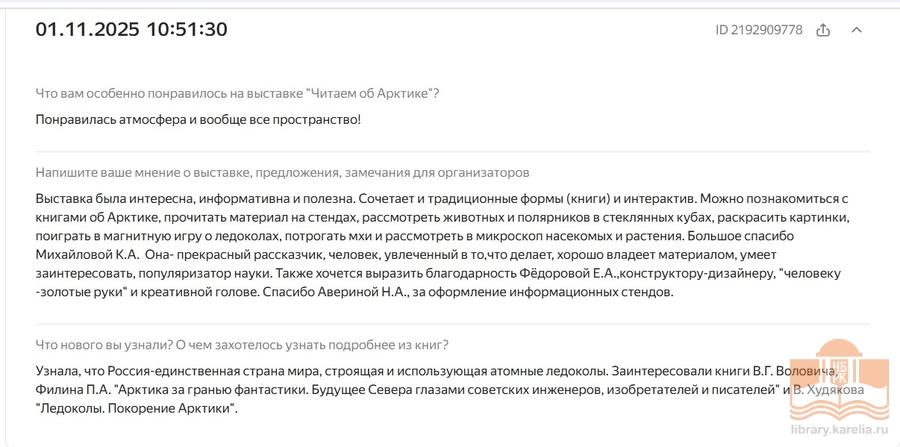Click the share/export icon next to ID
The image size is (900, 447).
point(823,30)
